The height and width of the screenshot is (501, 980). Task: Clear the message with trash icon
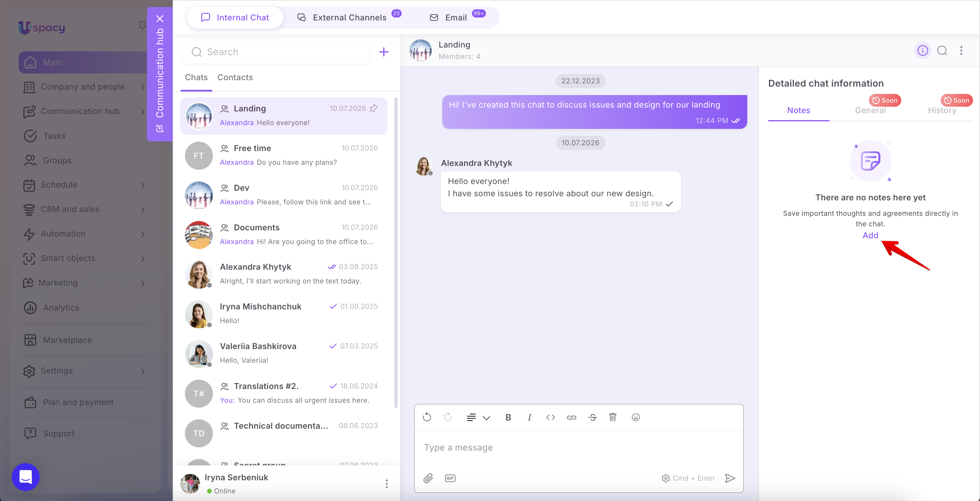[612, 417]
